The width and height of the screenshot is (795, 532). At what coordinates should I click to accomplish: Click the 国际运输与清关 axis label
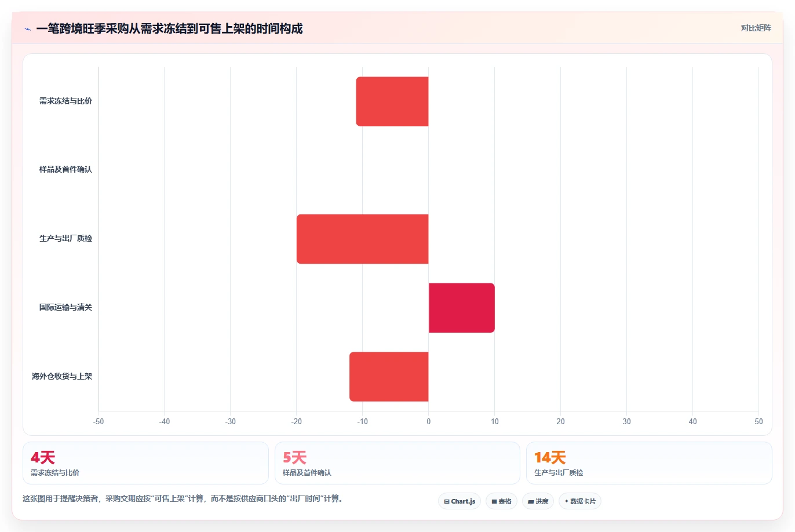[x=65, y=307]
